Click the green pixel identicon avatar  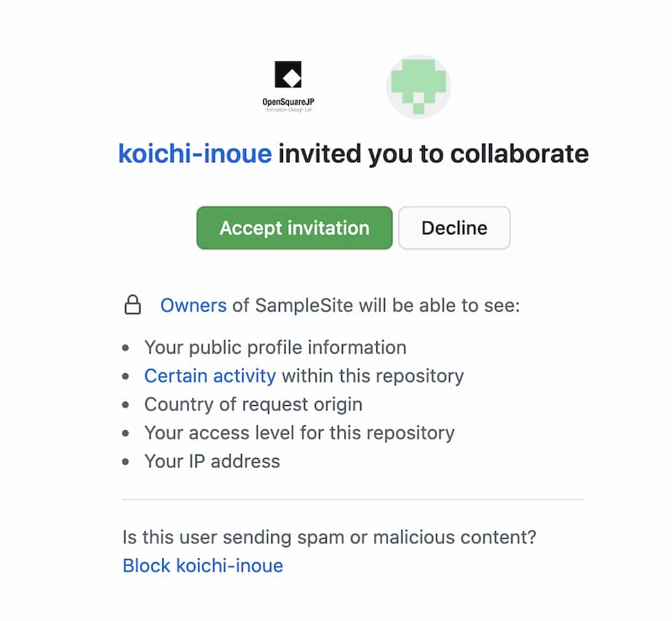(x=418, y=87)
